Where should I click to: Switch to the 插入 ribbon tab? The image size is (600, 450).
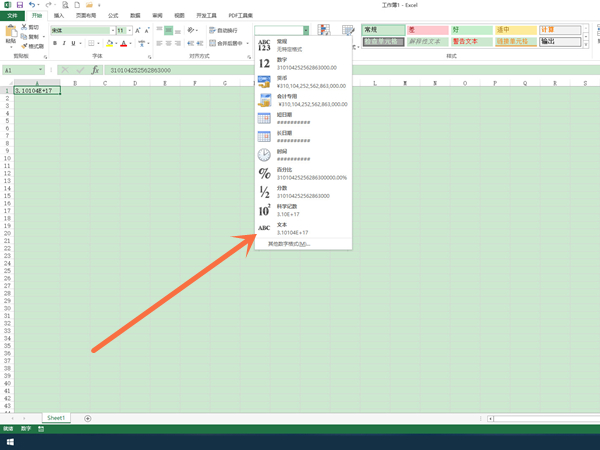pyautogui.click(x=59, y=16)
